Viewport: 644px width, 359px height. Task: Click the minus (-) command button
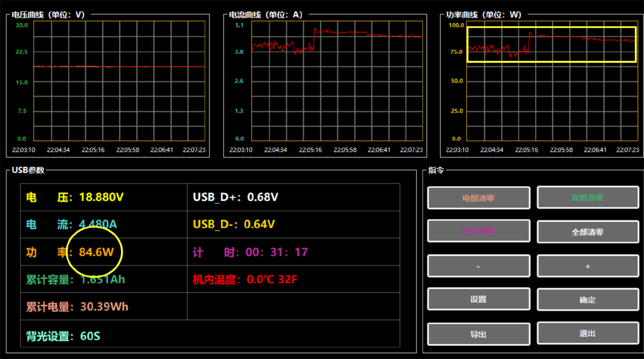click(x=479, y=266)
